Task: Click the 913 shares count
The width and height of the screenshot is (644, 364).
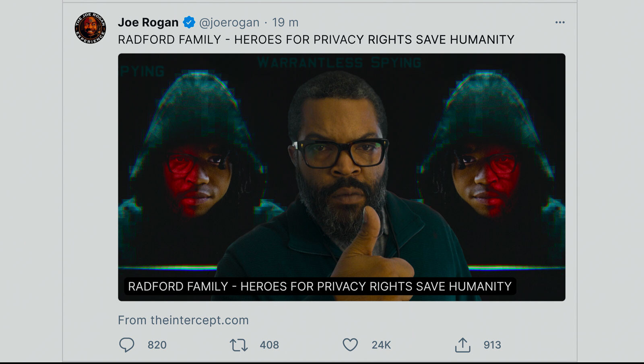Action: (492, 345)
